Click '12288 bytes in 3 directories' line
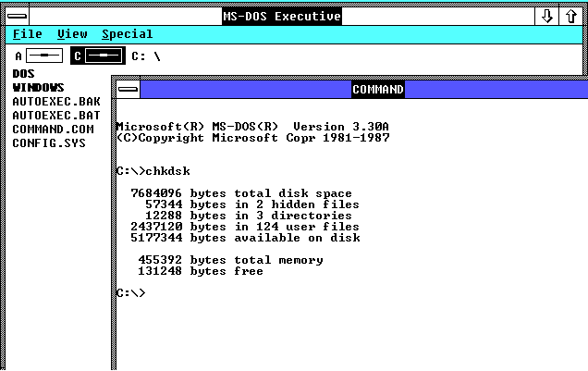Viewport: 588px width, 371px height. [249, 216]
